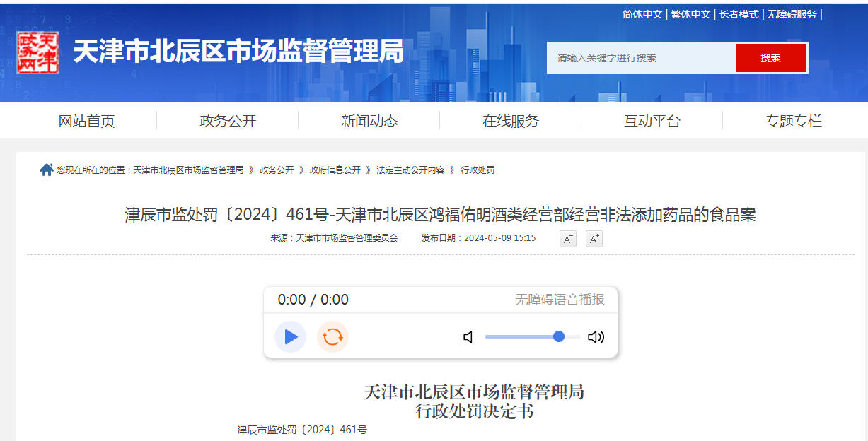Click the publish date 2024-05-09 15:15

(x=499, y=238)
